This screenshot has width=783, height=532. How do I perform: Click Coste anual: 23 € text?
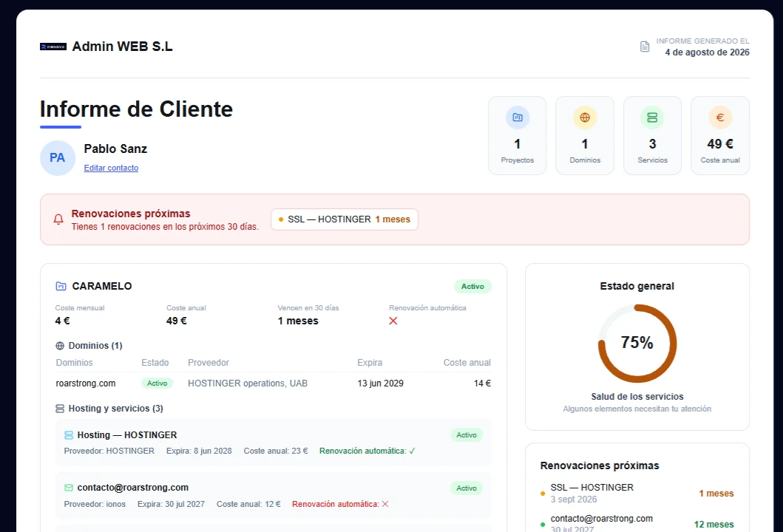[x=276, y=451]
